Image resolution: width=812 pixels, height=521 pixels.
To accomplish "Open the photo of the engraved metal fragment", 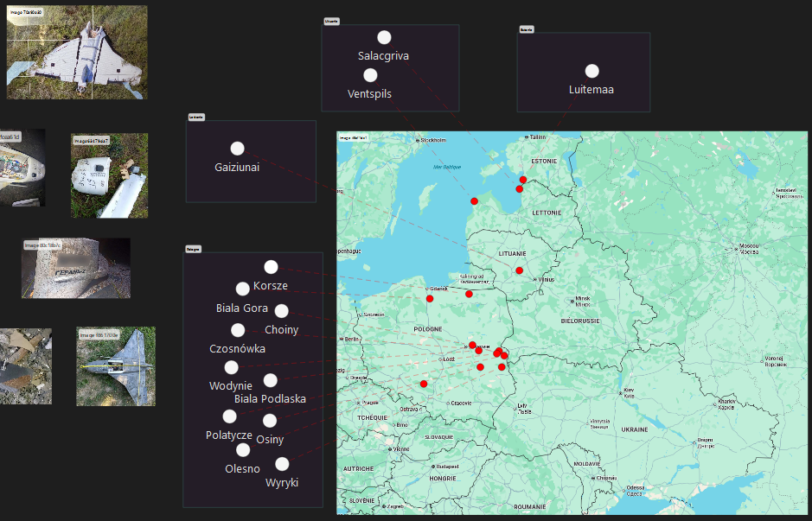I will click(x=76, y=269).
